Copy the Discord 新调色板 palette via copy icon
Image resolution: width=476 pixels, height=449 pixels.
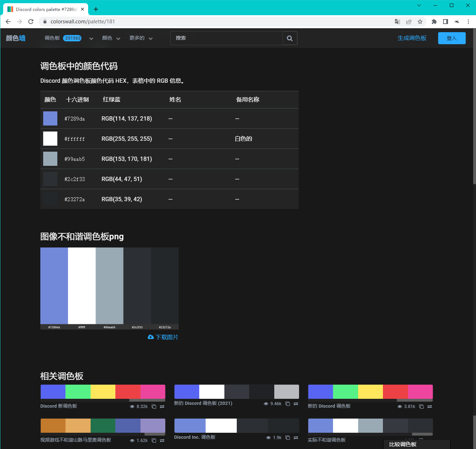(x=154, y=407)
